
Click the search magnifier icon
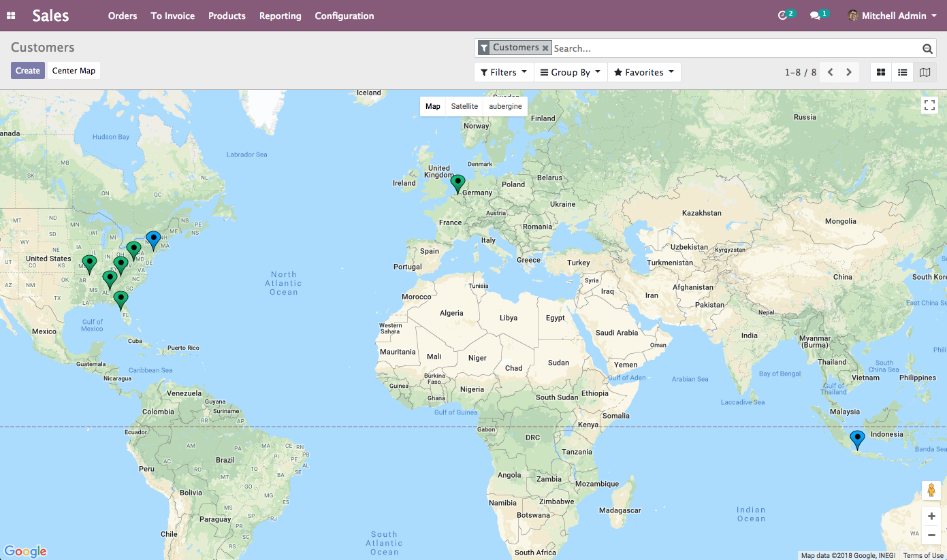pos(927,48)
